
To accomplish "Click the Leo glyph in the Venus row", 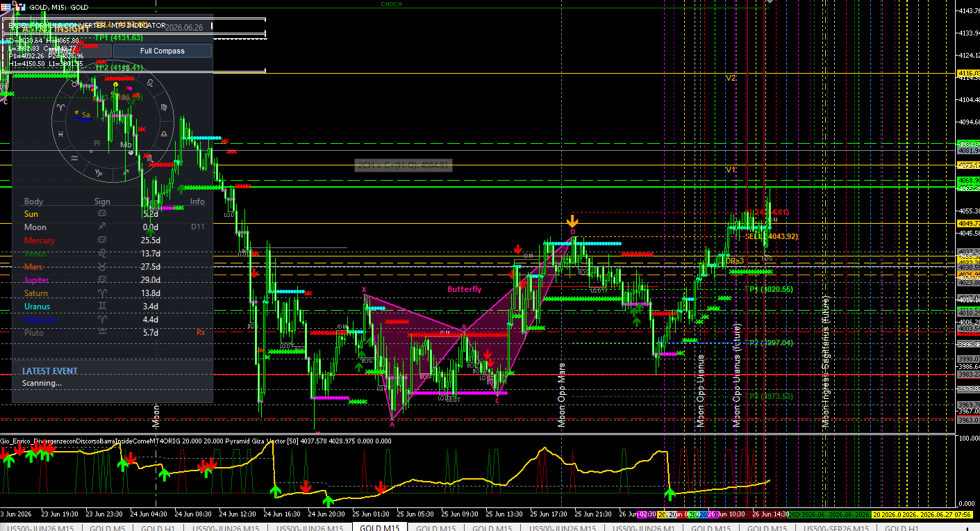I will 102,254.
